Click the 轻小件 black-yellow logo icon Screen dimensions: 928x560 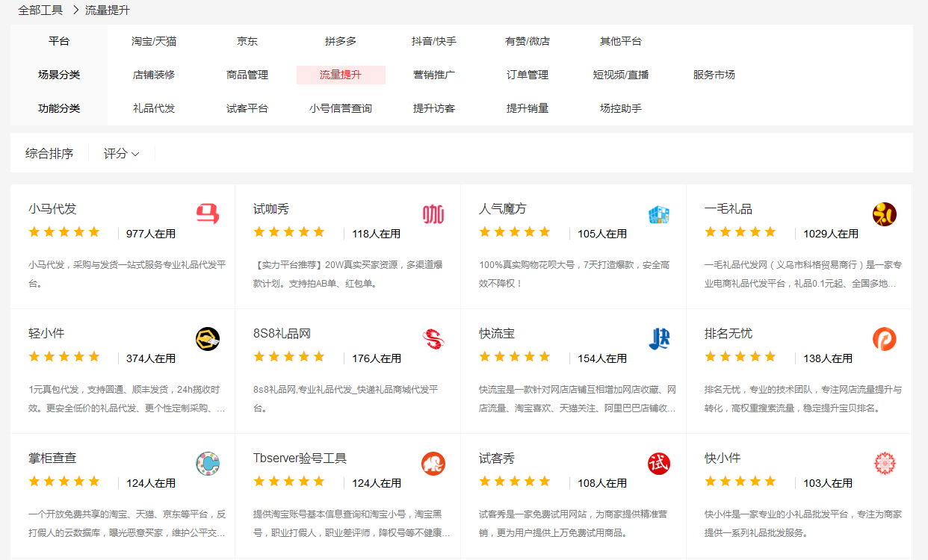208,340
